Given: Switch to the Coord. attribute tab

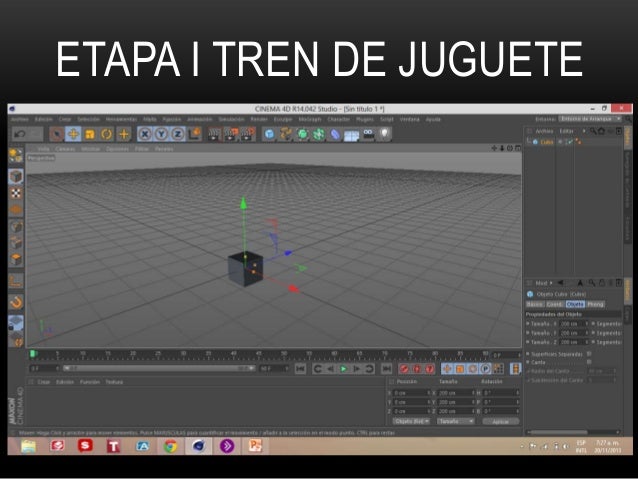Looking at the screenshot, I should tap(555, 304).
